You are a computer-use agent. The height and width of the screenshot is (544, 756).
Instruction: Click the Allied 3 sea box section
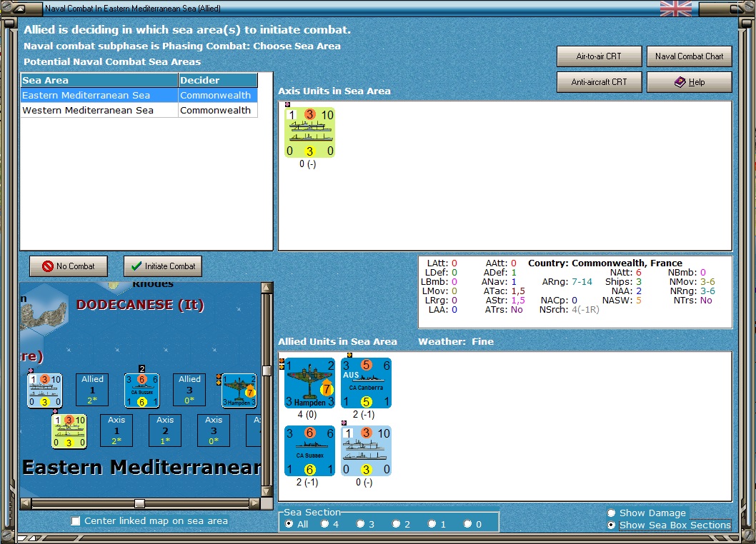pos(189,389)
